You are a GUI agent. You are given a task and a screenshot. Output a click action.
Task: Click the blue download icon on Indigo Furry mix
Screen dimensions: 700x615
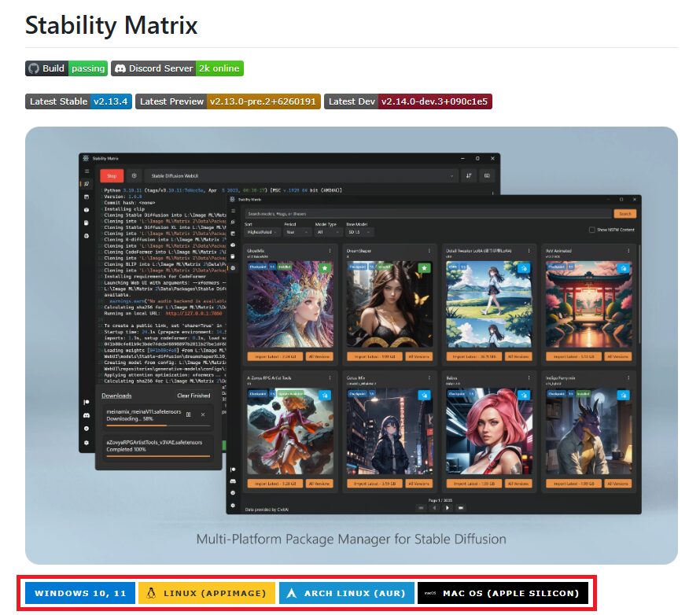click(623, 396)
